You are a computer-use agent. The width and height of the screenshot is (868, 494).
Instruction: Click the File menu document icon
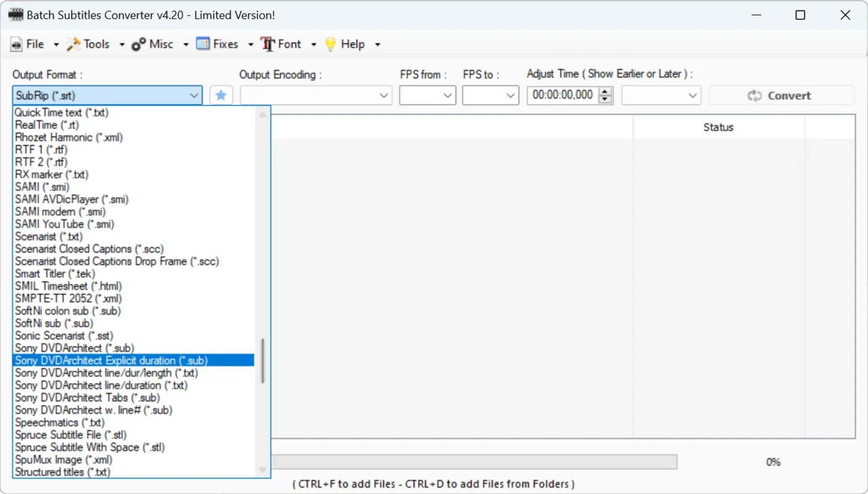[16, 44]
